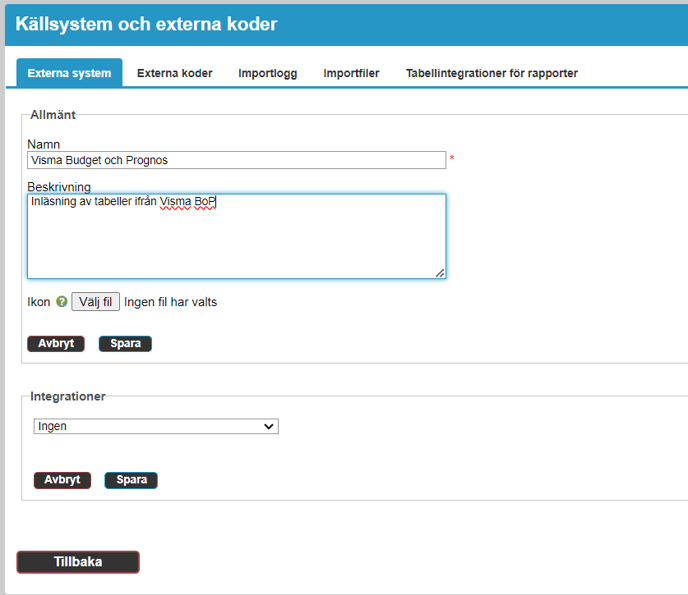Click the green help icon beside Ikon
688x595 pixels.
[62, 302]
